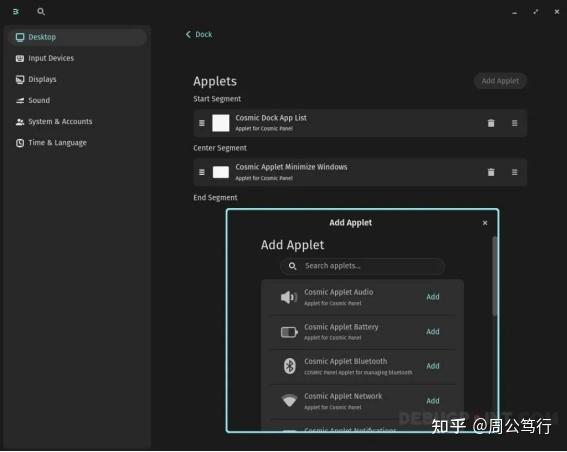This screenshot has width=567, height=452.
Task: Click the Cosmic Dock App List title
Action: coord(271,118)
